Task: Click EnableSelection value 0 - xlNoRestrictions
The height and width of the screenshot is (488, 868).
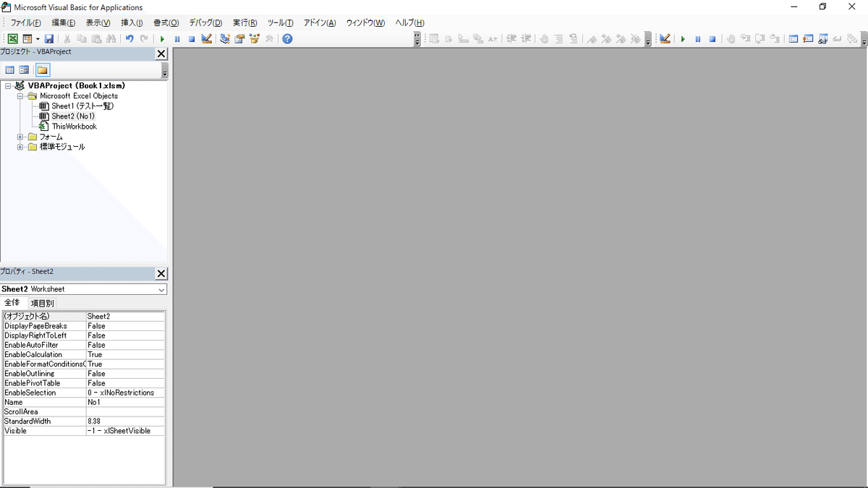Action: [x=125, y=393]
